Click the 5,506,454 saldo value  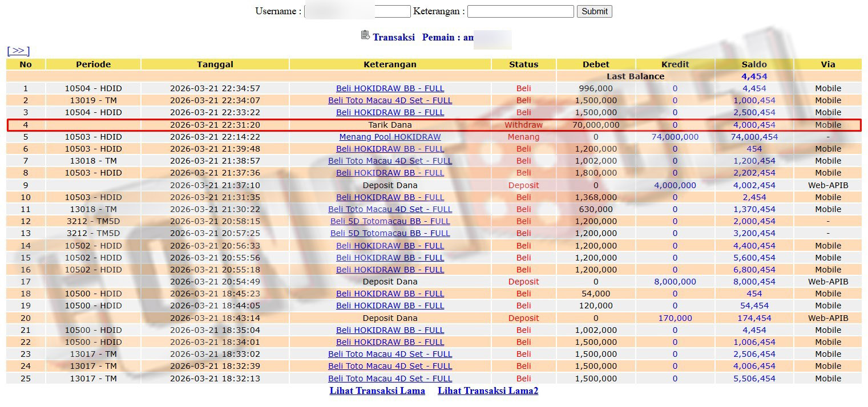coord(754,378)
